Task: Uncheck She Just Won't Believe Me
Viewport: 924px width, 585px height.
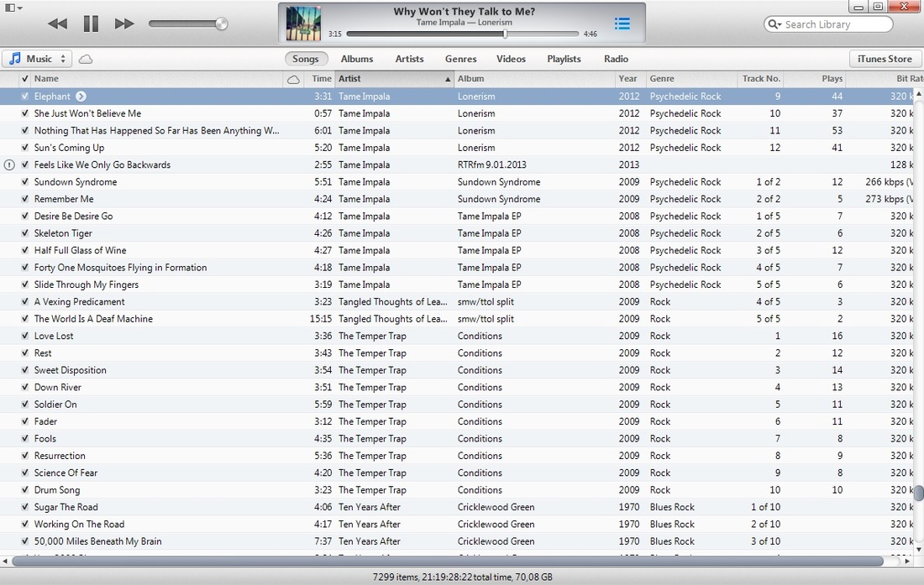Action: point(24,113)
